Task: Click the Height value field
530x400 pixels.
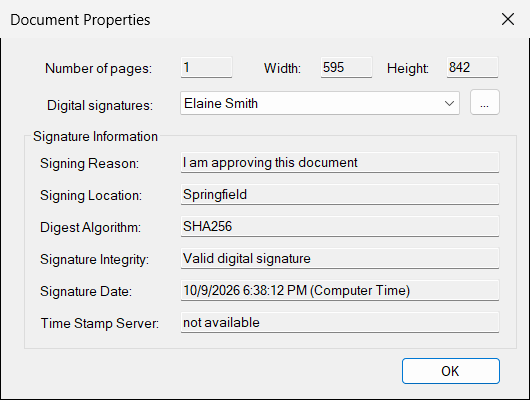Action: pos(472,67)
